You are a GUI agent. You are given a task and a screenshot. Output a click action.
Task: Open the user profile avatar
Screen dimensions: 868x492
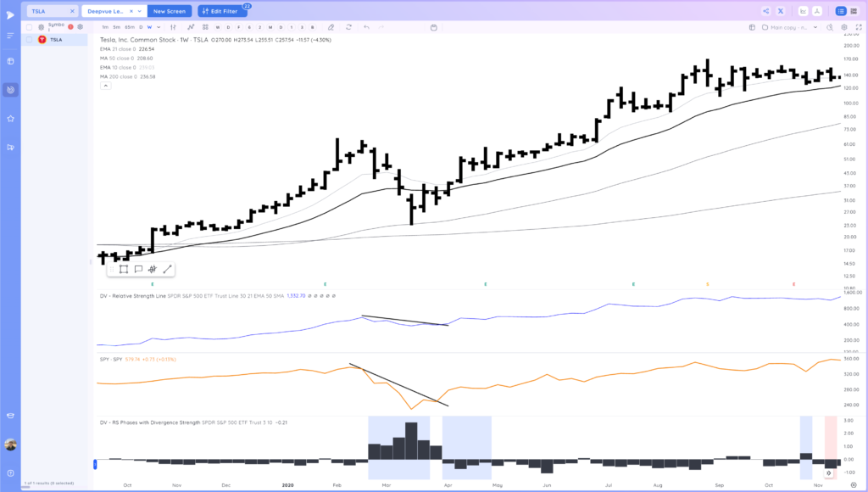(x=10, y=444)
